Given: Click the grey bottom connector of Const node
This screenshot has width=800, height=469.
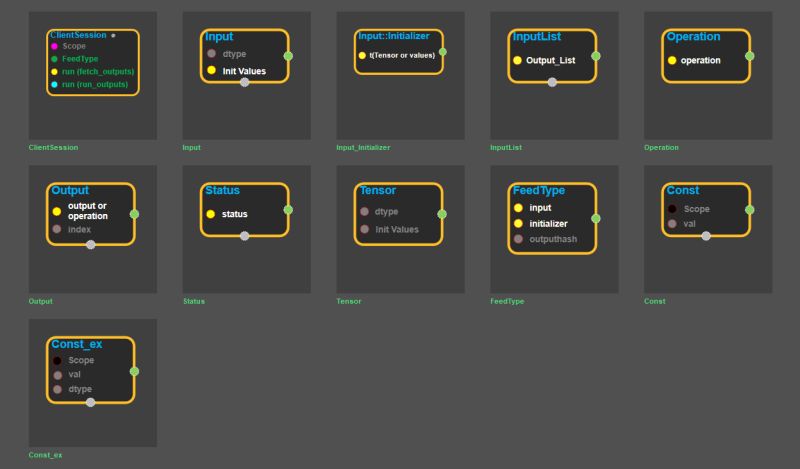Looking at the screenshot, I should pos(706,236).
